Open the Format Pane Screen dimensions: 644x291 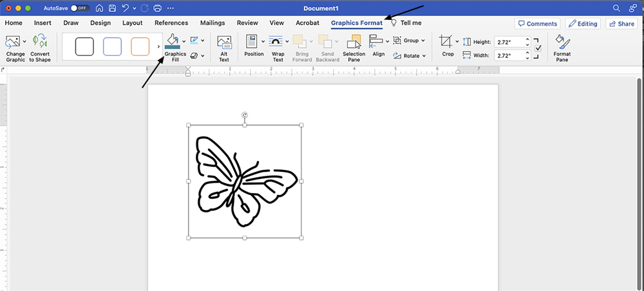562,48
